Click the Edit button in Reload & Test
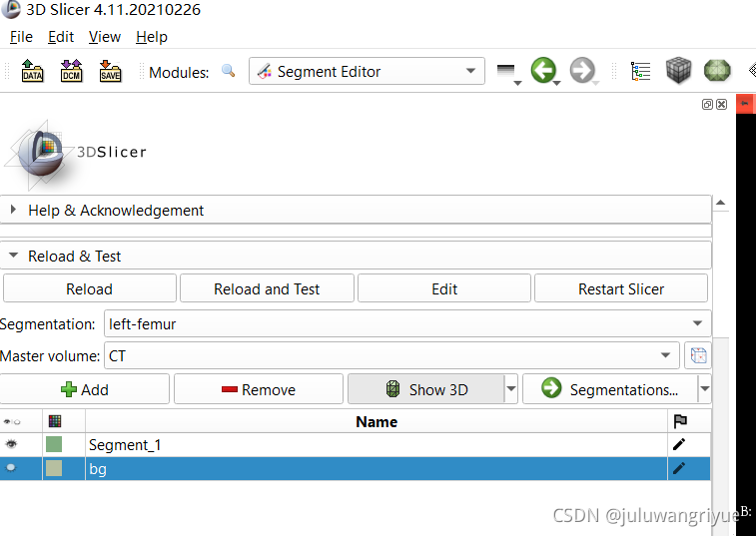 point(444,288)
